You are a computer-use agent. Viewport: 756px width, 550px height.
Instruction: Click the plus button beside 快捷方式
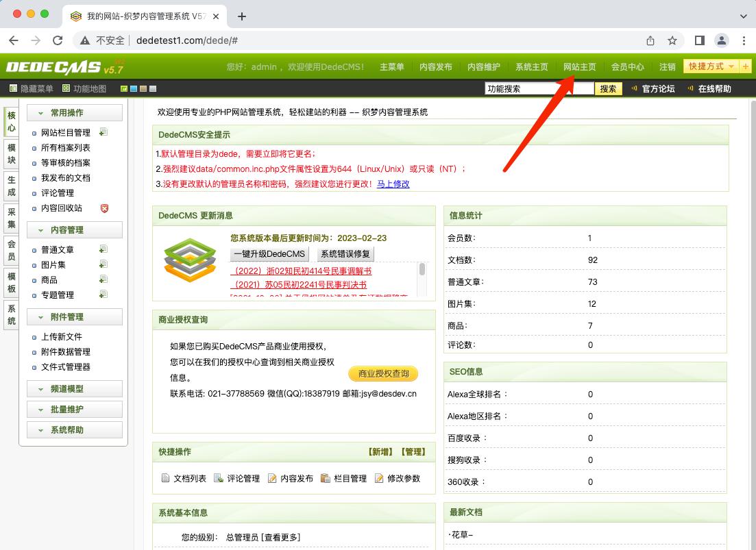click(746, 66)
